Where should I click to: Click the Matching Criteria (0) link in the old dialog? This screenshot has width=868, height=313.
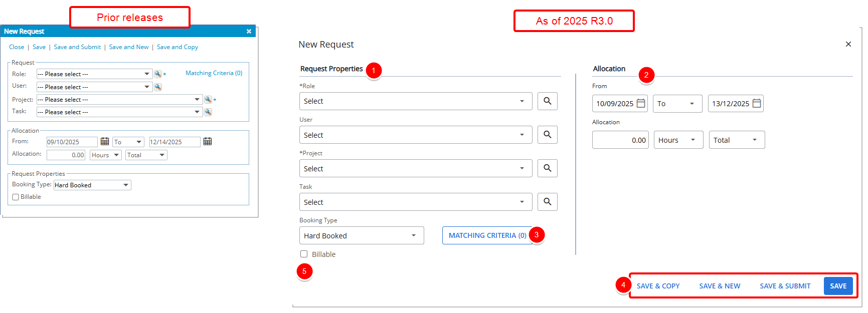click(214, 73)
